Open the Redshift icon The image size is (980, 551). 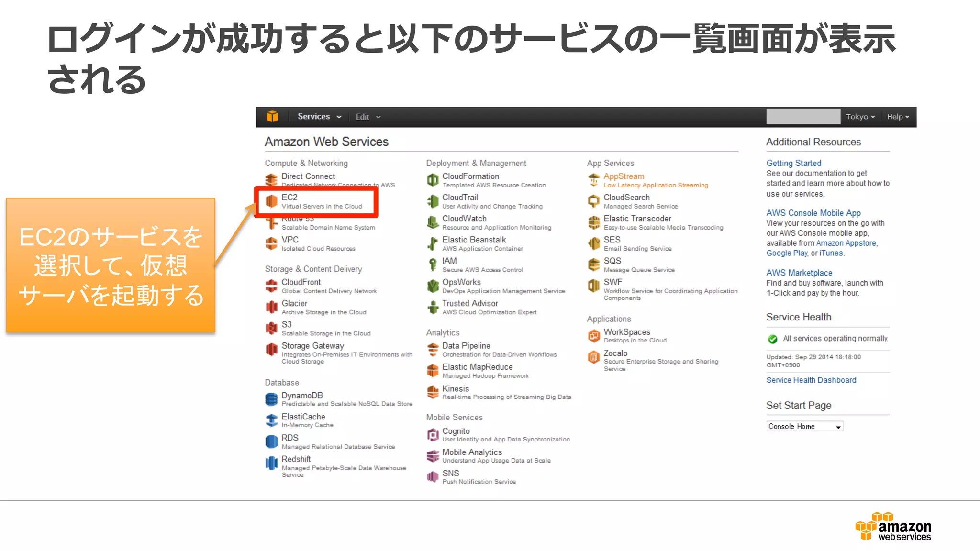pos(271,463)
